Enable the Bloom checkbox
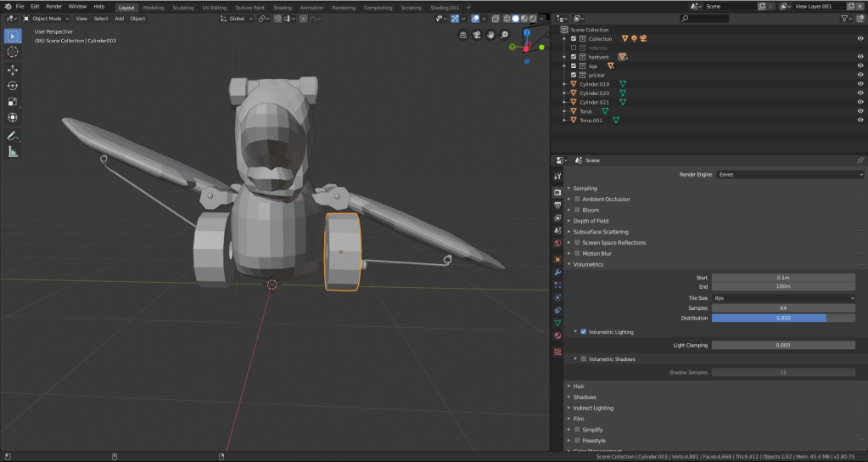 point(577,210)
